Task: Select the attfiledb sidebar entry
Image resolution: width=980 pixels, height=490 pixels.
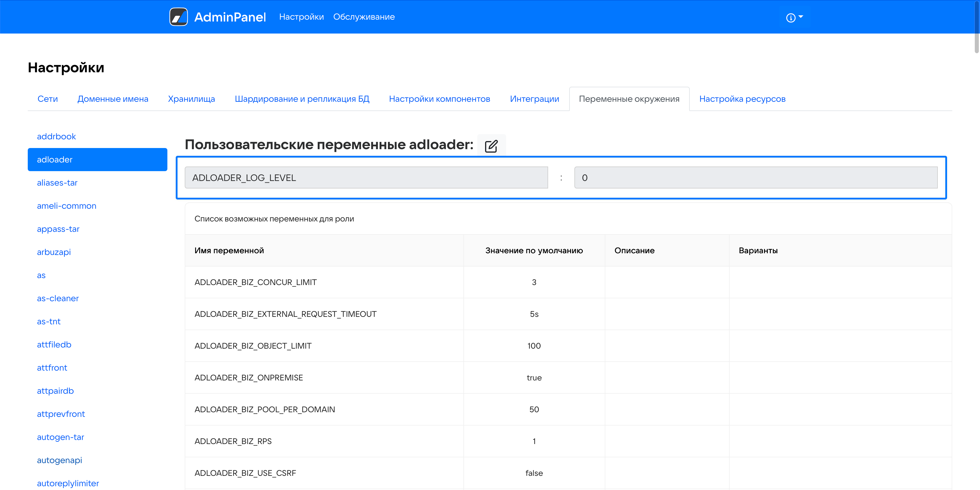Action: click(54, 344)
